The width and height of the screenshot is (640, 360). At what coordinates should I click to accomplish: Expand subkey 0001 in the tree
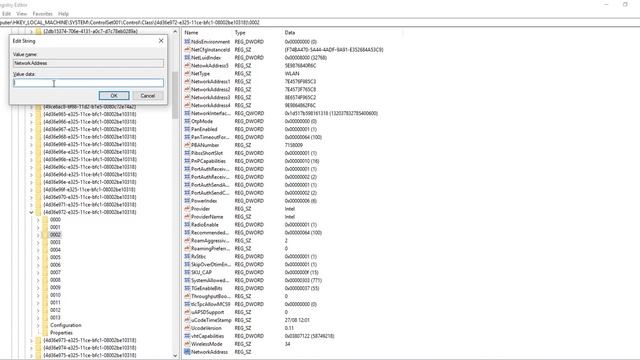[38, 227]
